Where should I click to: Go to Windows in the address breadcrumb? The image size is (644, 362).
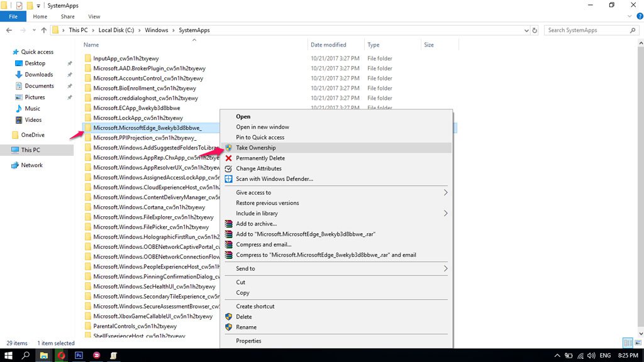point(157,30)
